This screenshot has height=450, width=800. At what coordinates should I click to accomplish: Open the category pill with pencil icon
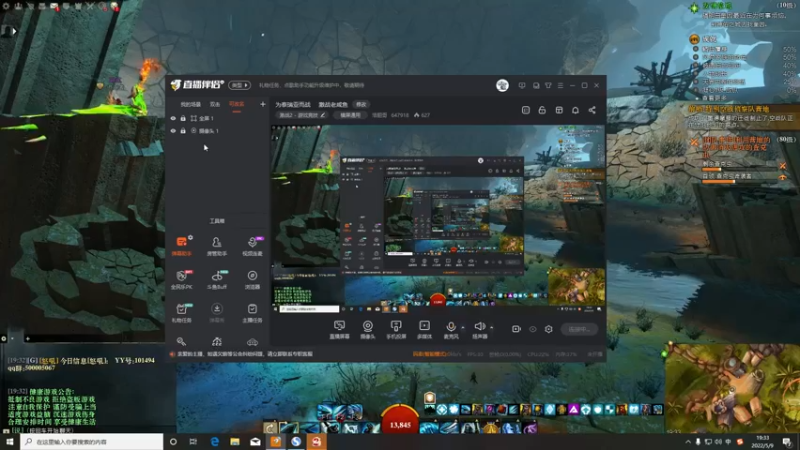302,115
